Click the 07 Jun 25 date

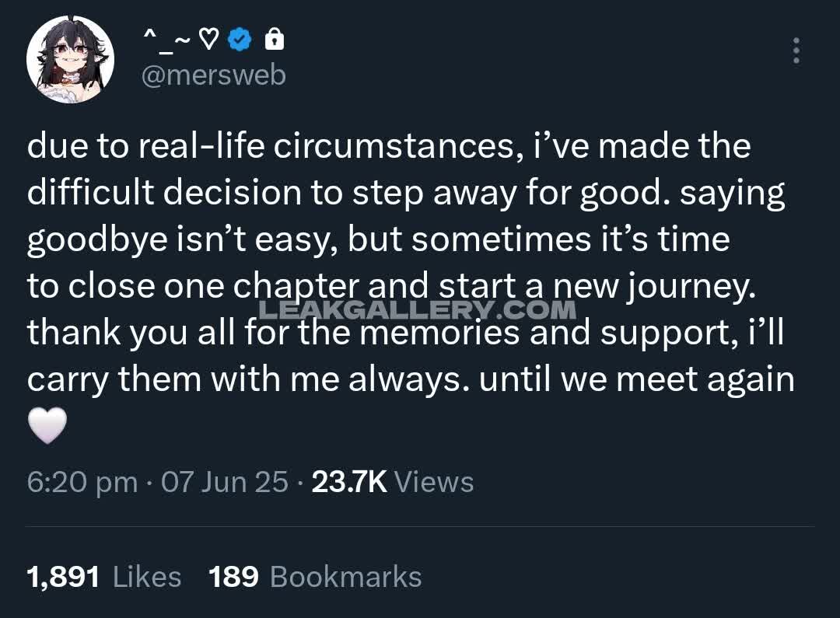click(x=224, y=482)
